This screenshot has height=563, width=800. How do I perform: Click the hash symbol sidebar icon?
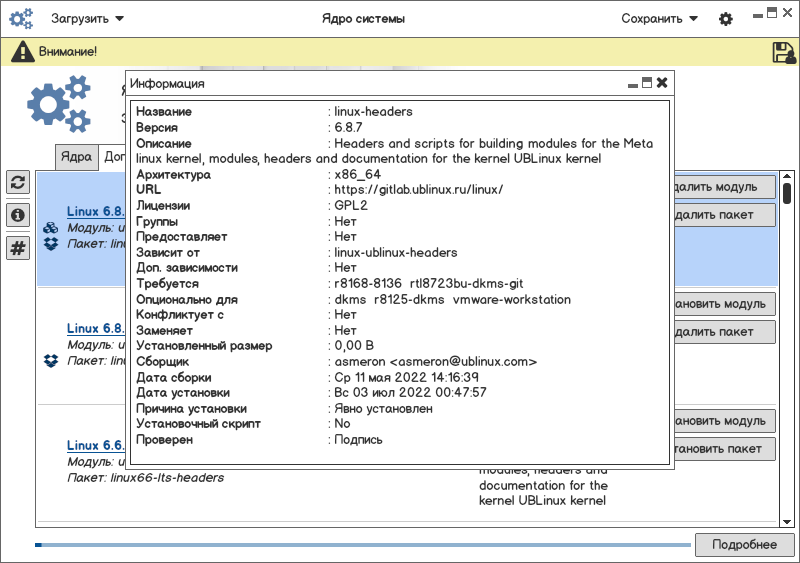18,248
